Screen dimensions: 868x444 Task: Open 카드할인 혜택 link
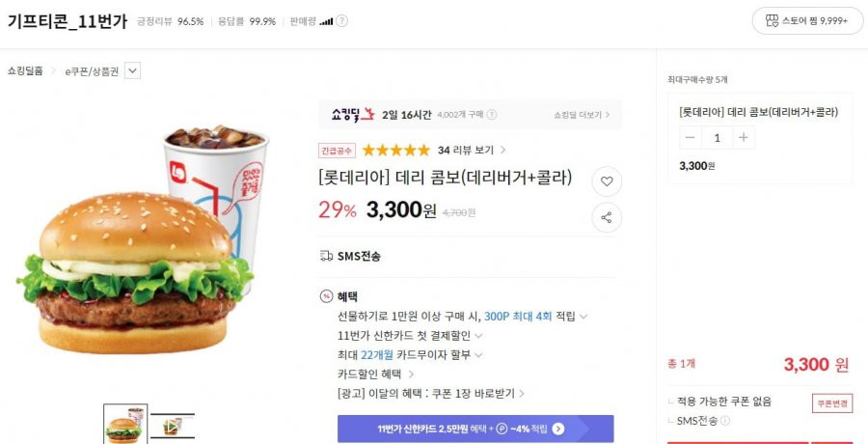[x=375, y=375]
